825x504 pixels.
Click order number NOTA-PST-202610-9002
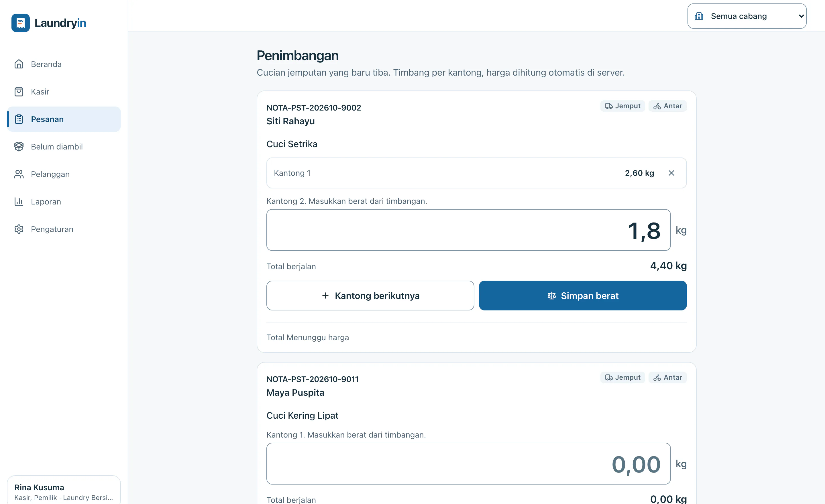(x=314, y=108)
